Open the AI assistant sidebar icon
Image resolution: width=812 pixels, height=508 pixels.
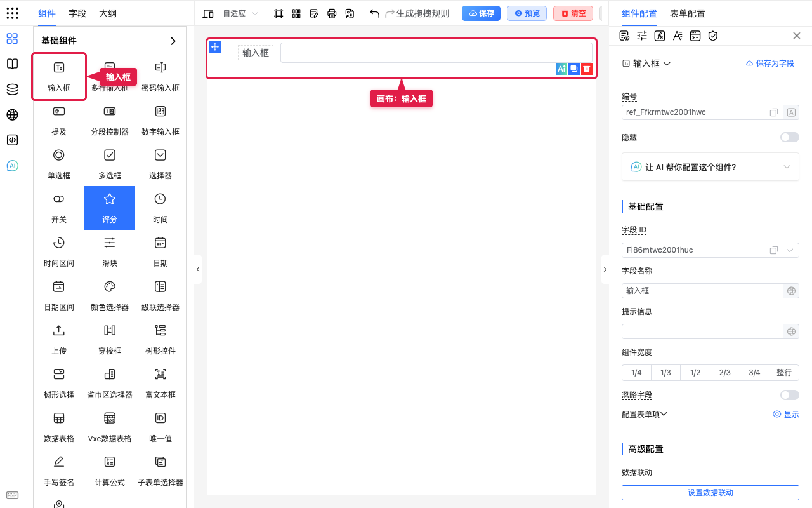point(12,166)
